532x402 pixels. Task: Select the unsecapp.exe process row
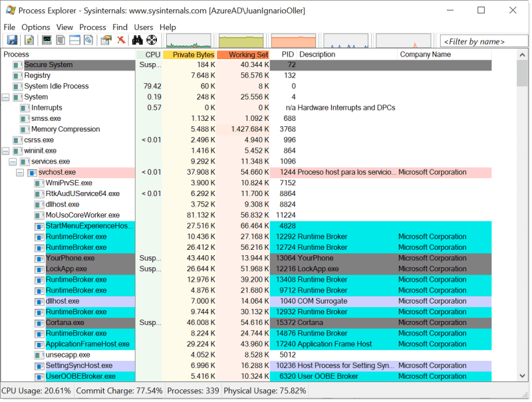(x=246, y=355)
